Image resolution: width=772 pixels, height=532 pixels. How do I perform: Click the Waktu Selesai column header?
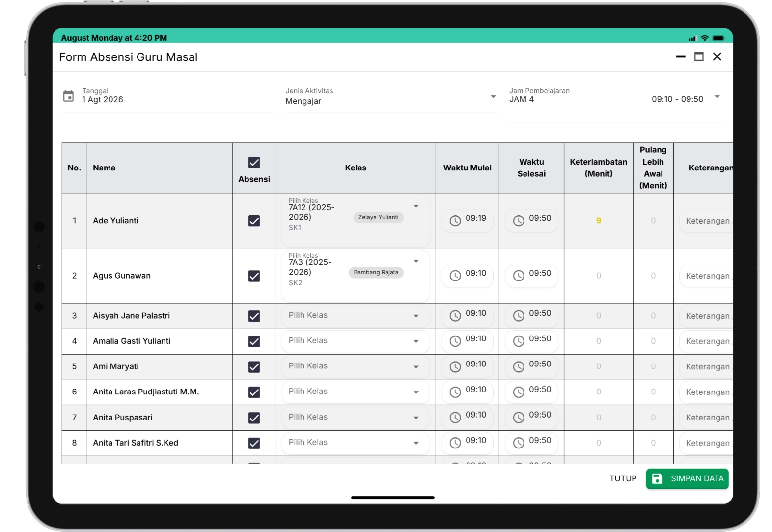(531, 168)
